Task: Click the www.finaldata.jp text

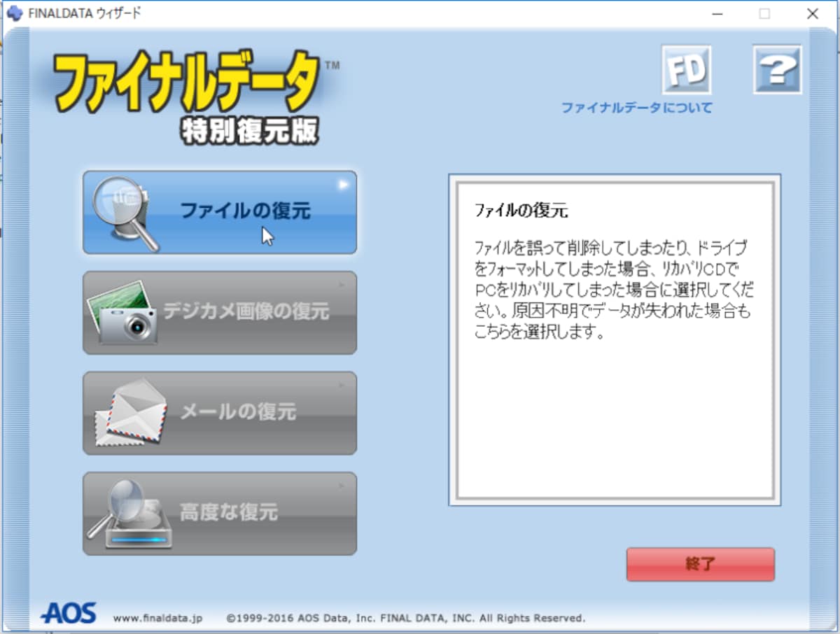Action: [x=157, y=618]
